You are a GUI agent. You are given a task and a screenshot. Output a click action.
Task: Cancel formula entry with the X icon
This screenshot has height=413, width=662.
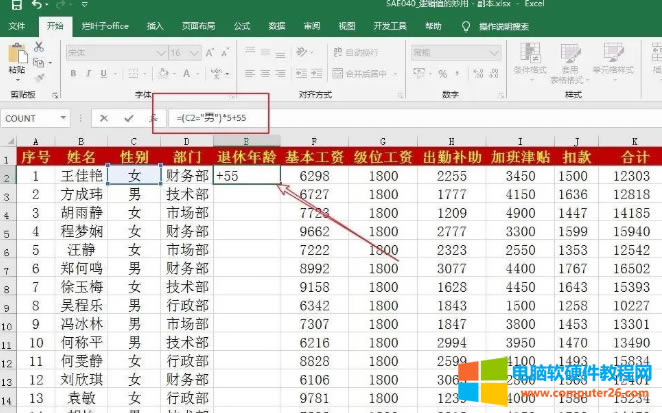click(103, 118)
